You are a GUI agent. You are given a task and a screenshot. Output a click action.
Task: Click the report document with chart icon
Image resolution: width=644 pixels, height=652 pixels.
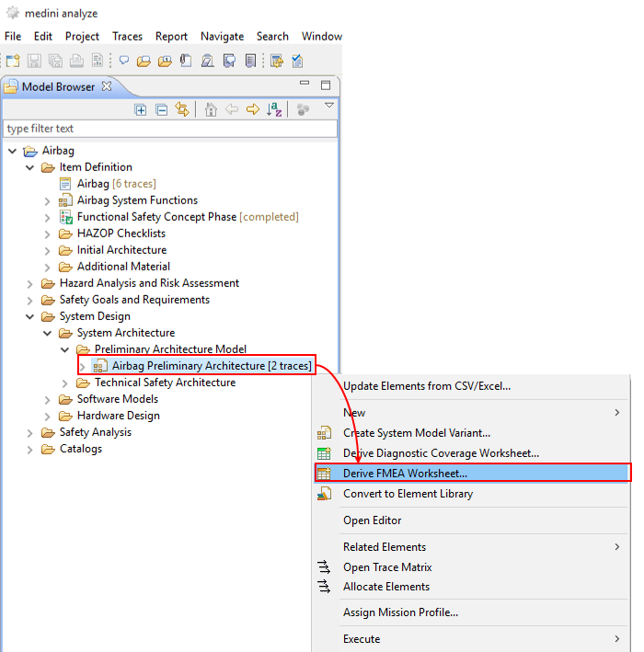click(98, 61)
